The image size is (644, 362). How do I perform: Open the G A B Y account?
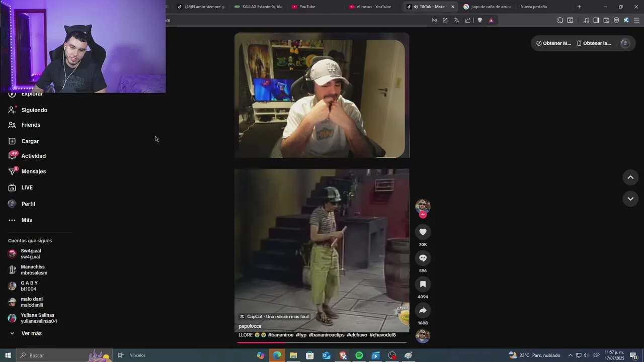[29, 286]
